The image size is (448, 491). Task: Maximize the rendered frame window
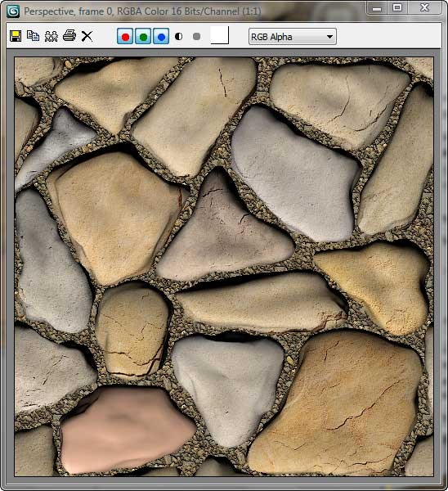(x=397, y=7)
